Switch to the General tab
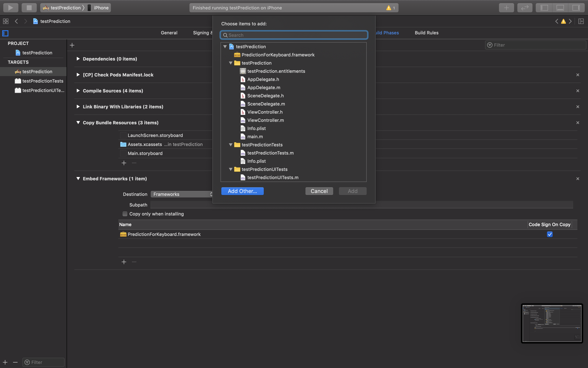This screenshot has width=588, height=368. pyautogui.click(x=169, y=33)
